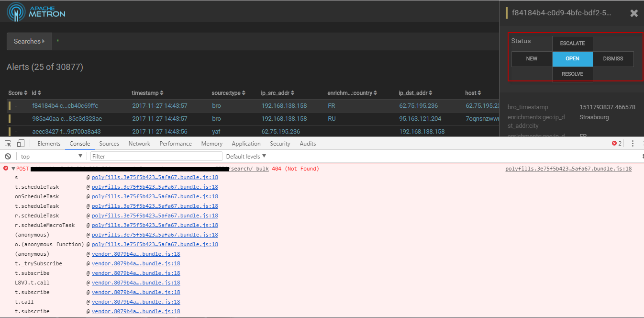Click the o.(anonymous function) stack entry
Image resolution: width=644 pixels, height=318 pixels.
click(x=49, y=244)
